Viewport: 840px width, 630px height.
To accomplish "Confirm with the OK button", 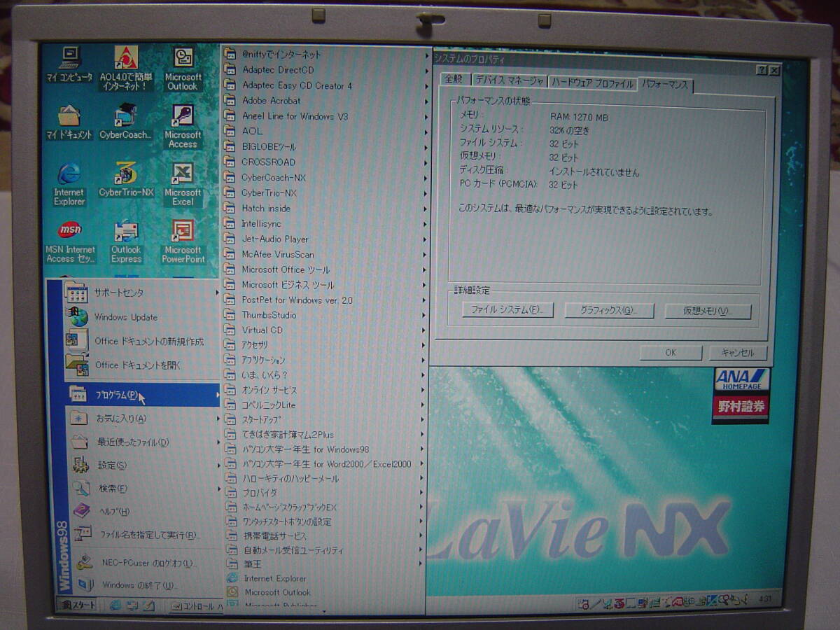I will (670, 352).
